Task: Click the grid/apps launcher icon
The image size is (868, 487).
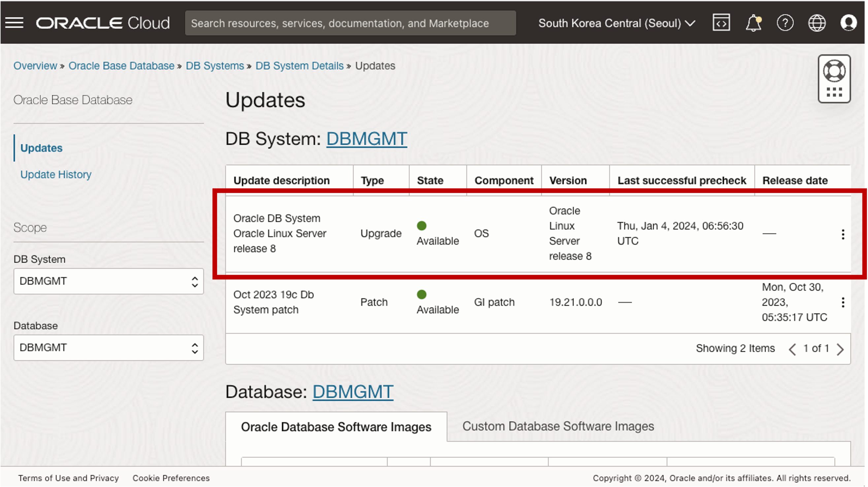Action: [x=835, y=90]
